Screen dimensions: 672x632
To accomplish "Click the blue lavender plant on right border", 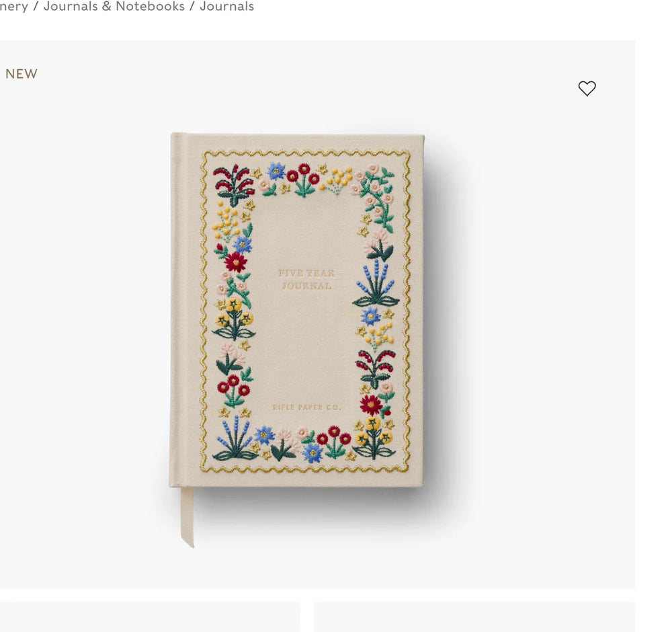I will (376, 284).
